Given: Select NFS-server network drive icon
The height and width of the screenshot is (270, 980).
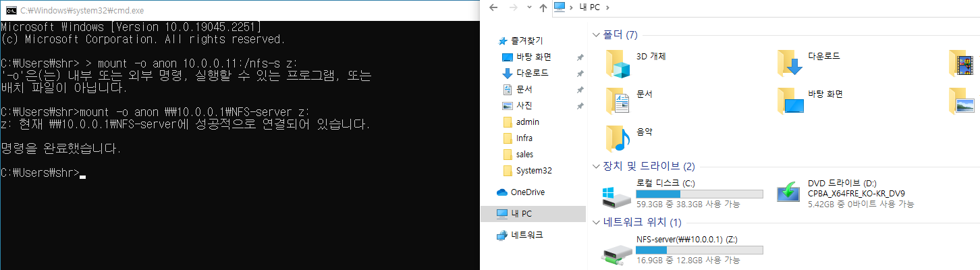Looking at the screenshot, I should 617,253.
